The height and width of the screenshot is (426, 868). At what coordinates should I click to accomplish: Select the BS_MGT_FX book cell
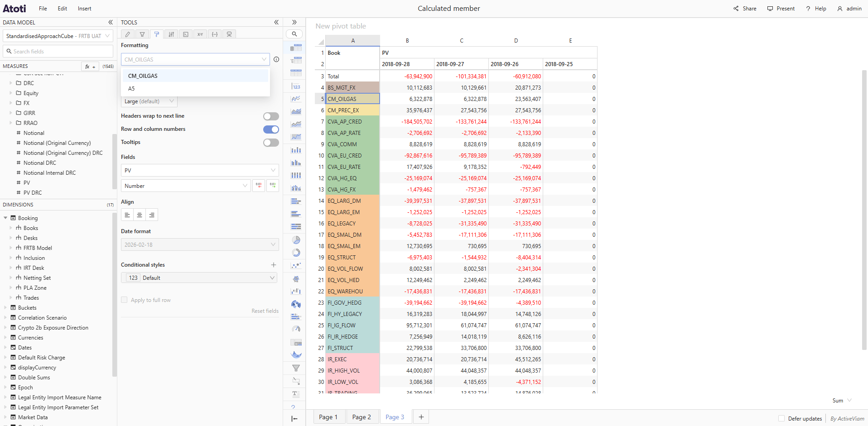[352, 87]
